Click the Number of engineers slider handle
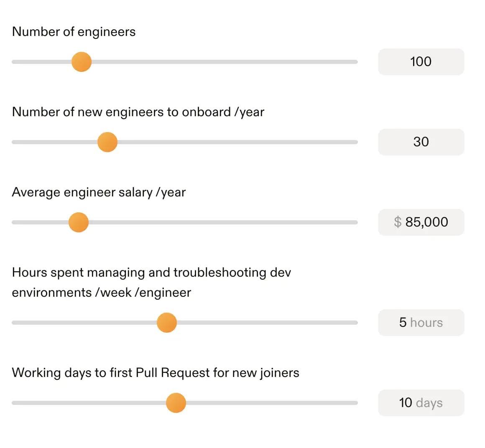Screen dimensions: 485x448 coord(82,62)
